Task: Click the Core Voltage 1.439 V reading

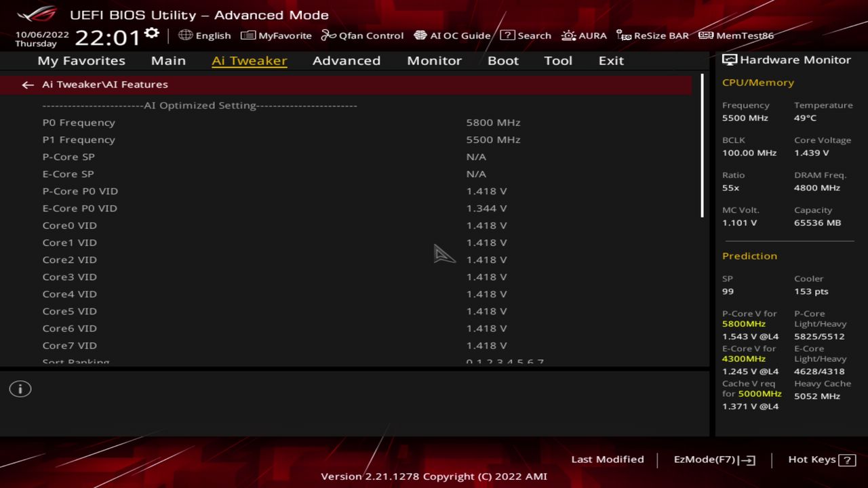Action: point(823,146)
